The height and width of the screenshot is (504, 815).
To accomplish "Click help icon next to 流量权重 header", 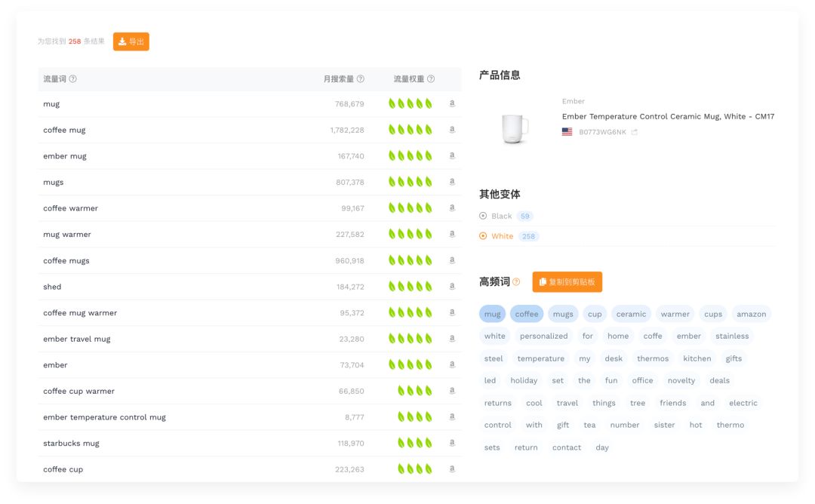I will pyautogui.click(x=431, y=79).
